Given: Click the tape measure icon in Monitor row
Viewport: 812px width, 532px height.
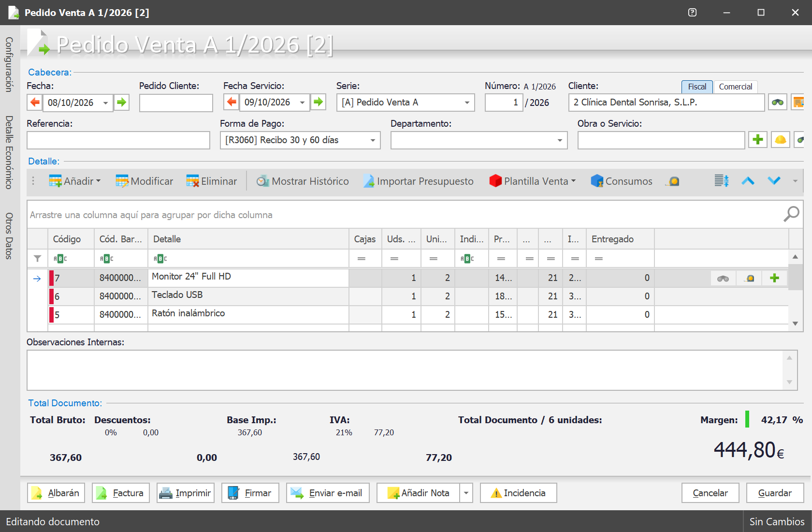Looking at the screenshot, I should [749, 278].
